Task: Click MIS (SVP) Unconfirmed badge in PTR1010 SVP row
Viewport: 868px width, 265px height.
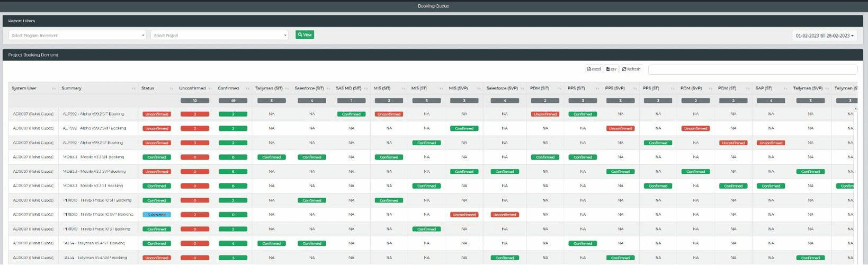Action: tap(464, 215)
